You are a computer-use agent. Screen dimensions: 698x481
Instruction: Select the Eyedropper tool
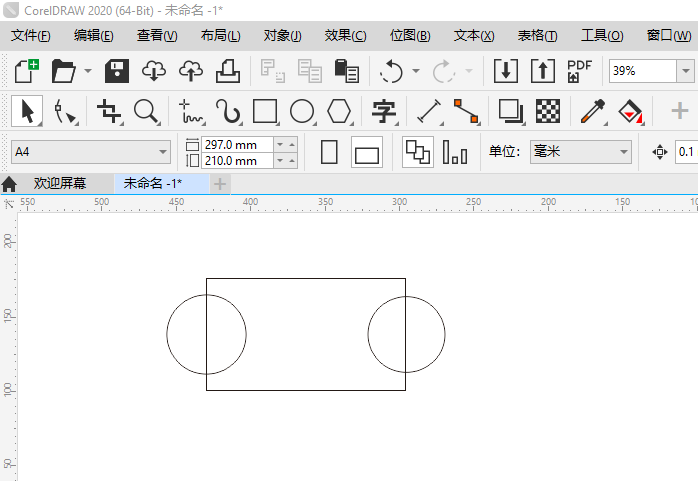coord(593,111)
